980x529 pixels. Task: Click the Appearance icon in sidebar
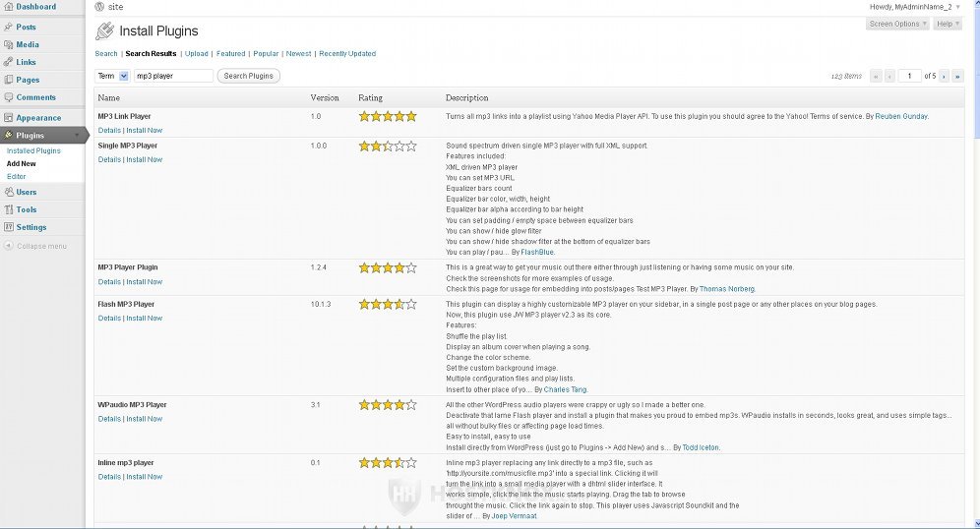click(8, 117)
